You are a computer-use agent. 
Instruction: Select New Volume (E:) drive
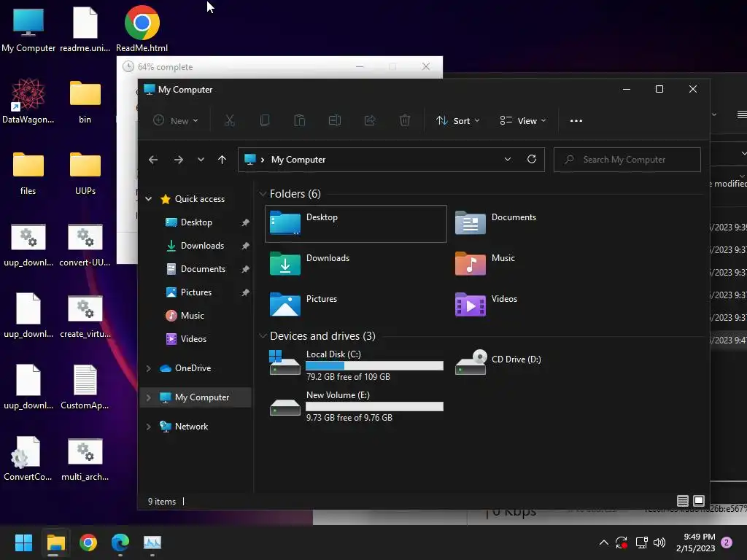coord(356,406)
